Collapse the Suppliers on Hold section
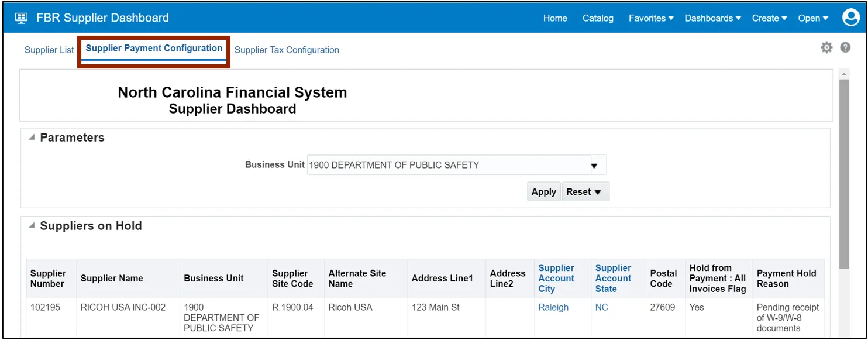Image resolution: width=868 pixels, height=340 pixels. [x=31, y=226]
